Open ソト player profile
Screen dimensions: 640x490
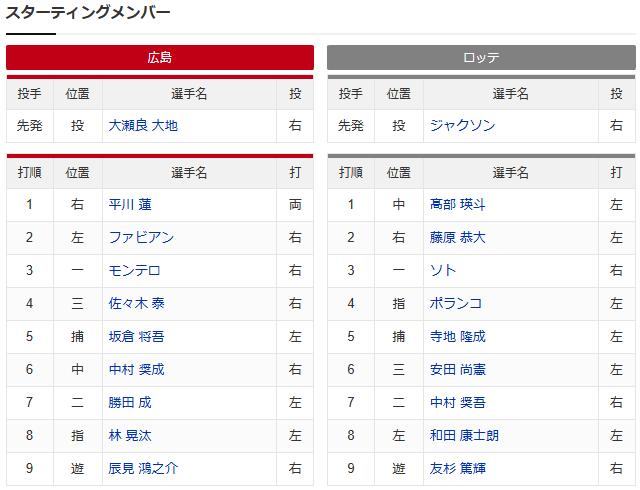pyautogui.click(x=443, y=270)
